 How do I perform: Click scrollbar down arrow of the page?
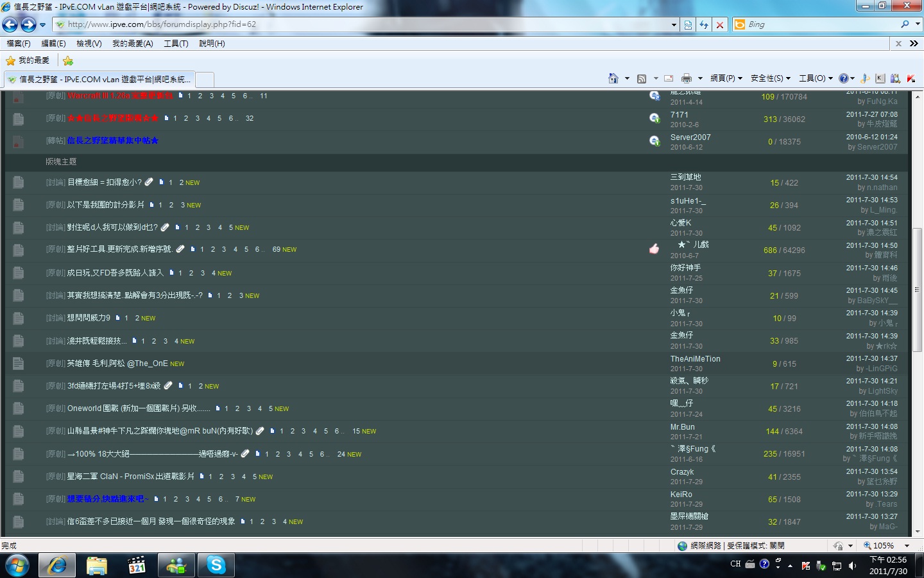pyautogui.click(x=918, y=532)
